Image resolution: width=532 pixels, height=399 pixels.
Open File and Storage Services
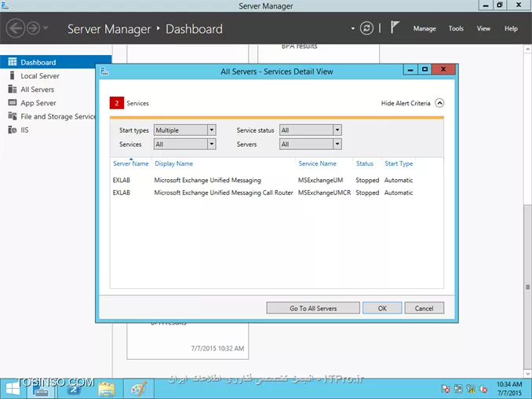pos(58,116)
